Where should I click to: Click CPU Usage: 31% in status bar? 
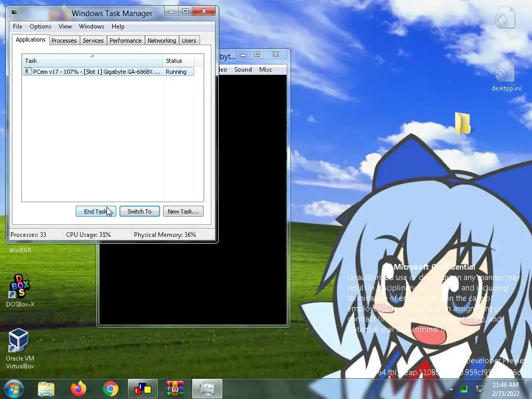point(88,235)
